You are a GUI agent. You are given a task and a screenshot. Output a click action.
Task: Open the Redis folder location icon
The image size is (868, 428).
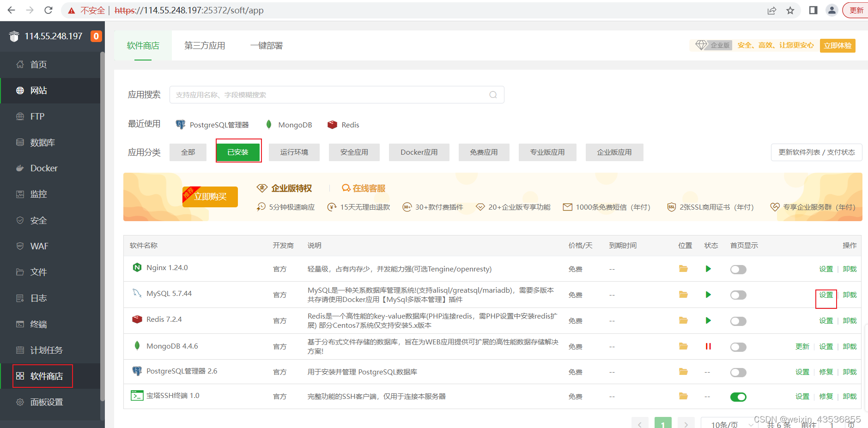pos(684,320)
